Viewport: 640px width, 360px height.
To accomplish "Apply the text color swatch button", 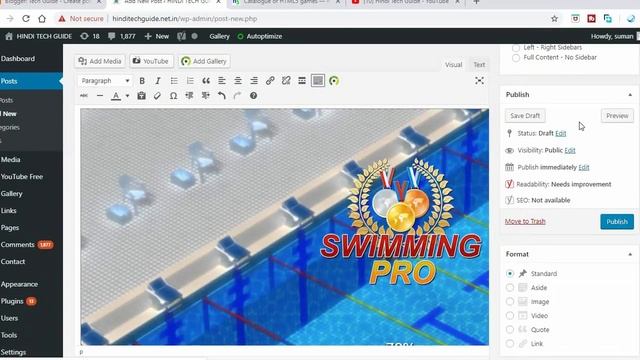I will 116,96.
